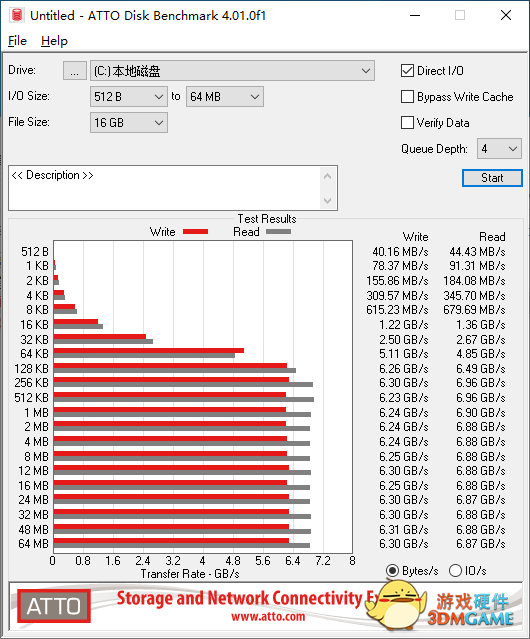The image size is (530, 639).
Task: Click the description scrollbar up arrow
Action: 328,176
